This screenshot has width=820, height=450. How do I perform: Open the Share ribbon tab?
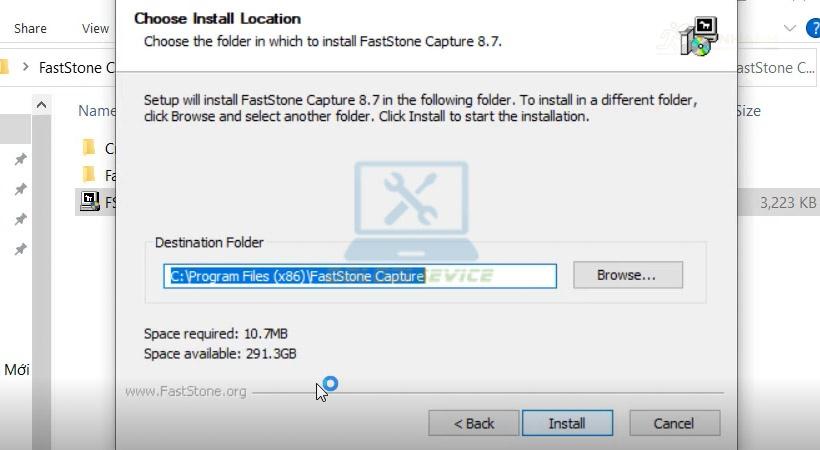click(30, 28)
